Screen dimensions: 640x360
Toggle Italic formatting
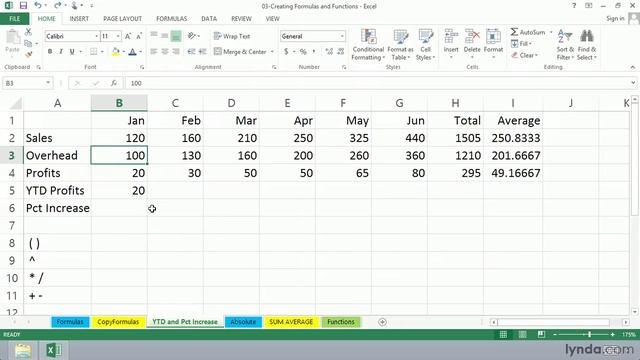(x=61, y=51)
